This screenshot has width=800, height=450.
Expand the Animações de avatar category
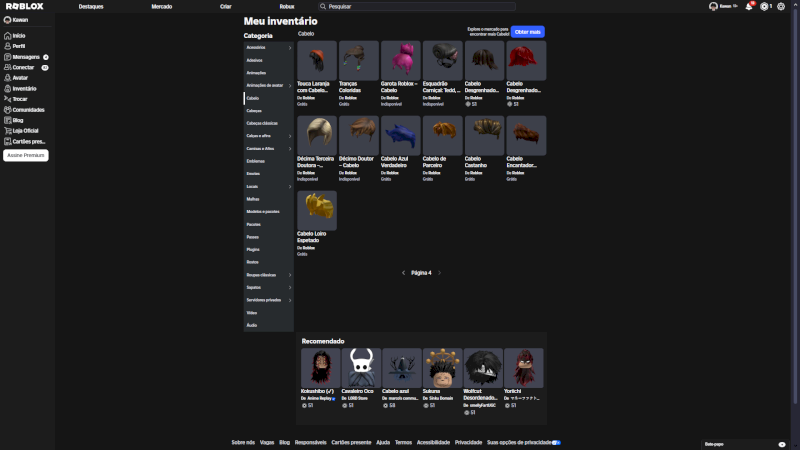click(290, 86)
